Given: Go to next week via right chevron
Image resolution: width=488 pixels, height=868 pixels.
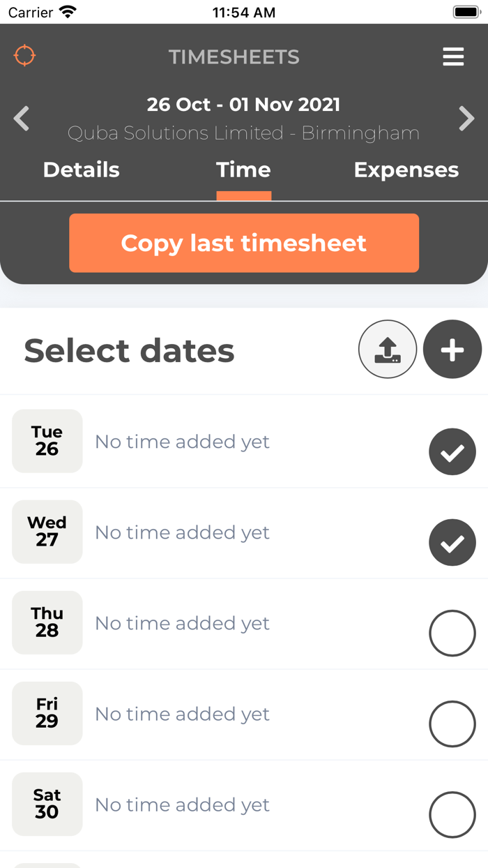Looking at the screenshot, I should (x=466, y=118).
